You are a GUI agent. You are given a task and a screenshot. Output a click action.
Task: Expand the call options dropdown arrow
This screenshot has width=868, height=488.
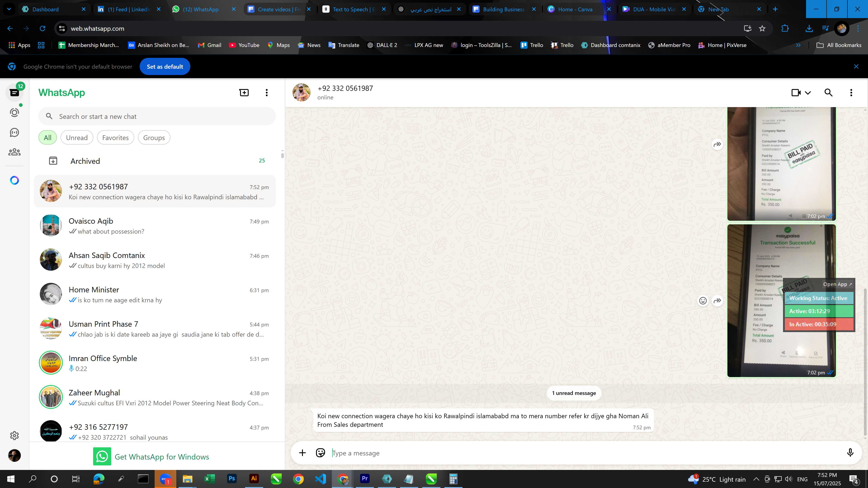(x=808, y=93)
